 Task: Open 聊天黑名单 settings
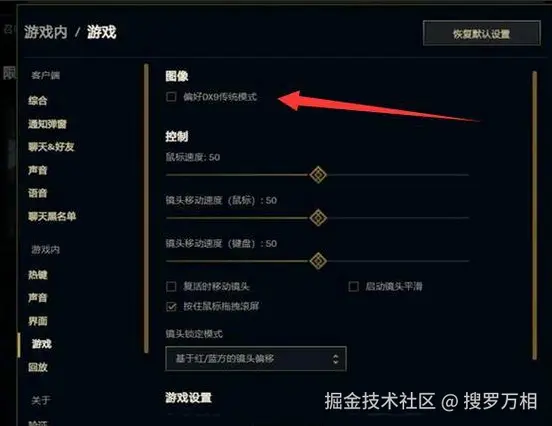click(x=52, y=216)
